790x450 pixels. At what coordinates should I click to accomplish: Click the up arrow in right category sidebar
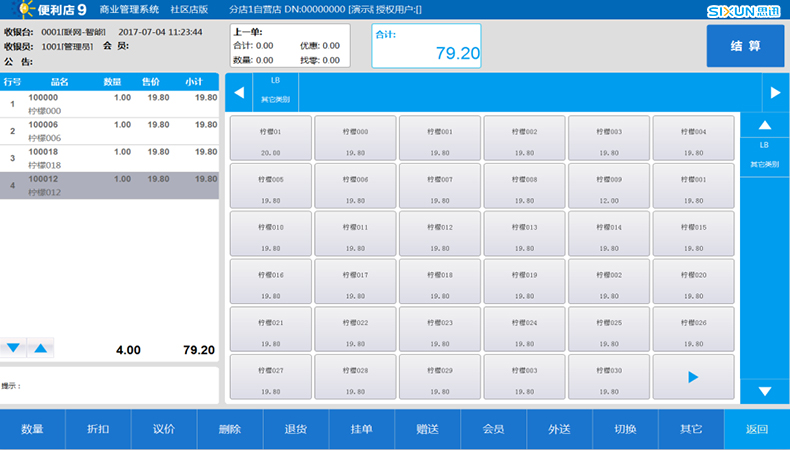coord(765,125)
